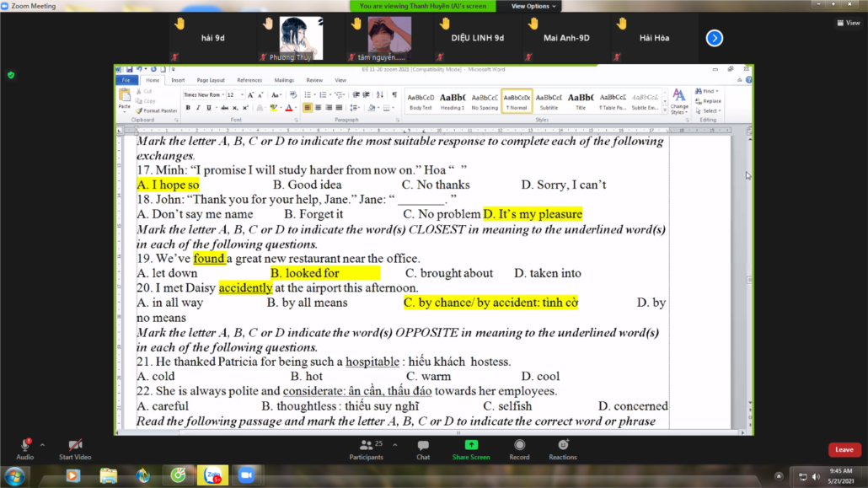This screenshot has height=488, width=868.
Task: Click the green encryption shield icon
Action: 11,75
